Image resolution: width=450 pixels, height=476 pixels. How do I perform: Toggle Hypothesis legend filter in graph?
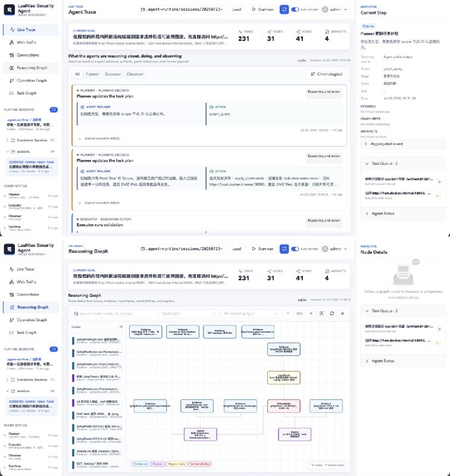(176, 464)
